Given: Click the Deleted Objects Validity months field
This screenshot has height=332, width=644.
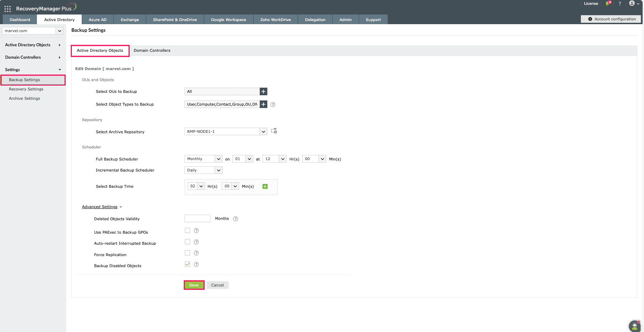Looking at the screenshot, I should click(x=197, y=218).
